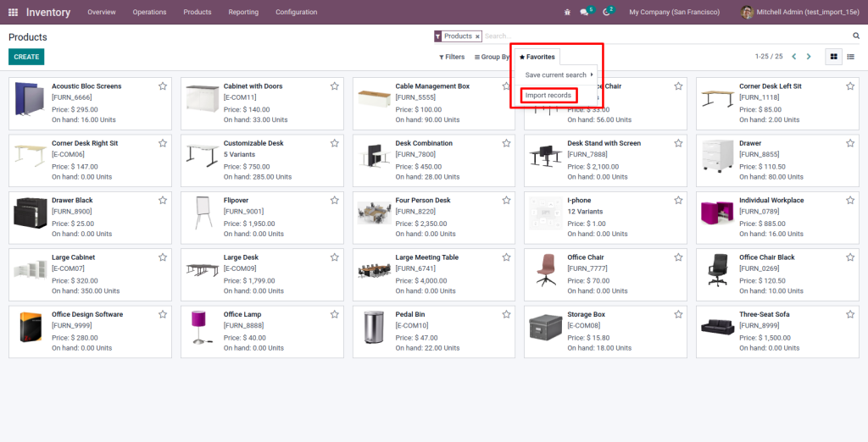Star Cabinet with Doors as favorite

click(x=334, y=86)
